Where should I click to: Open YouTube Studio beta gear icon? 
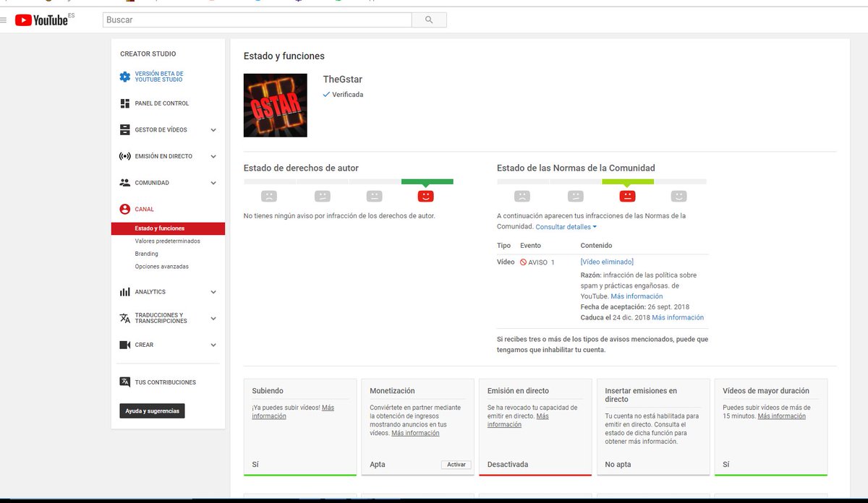point(124,77)
